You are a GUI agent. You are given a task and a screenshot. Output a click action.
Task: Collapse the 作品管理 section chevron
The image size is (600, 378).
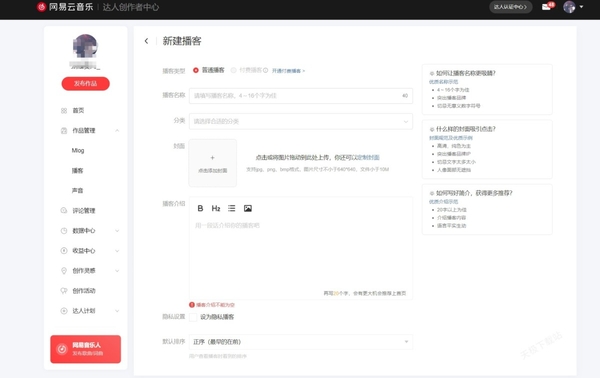(x=117, y=130)
